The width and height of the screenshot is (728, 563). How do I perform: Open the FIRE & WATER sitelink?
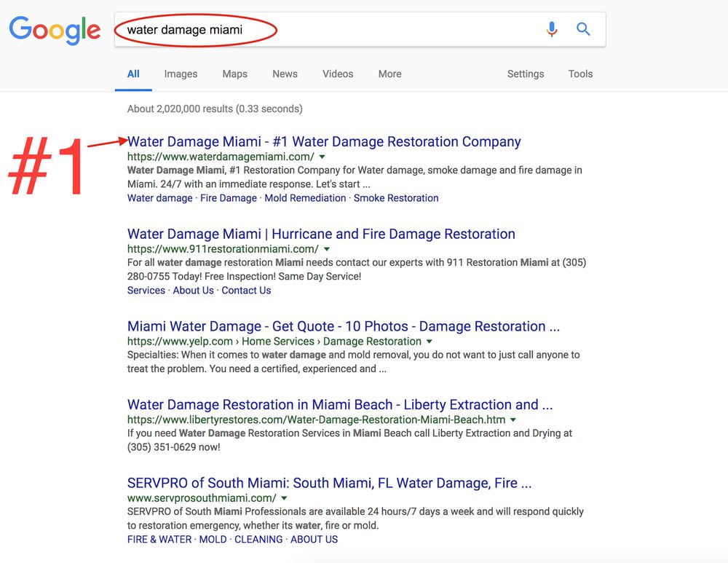point(159,539)
